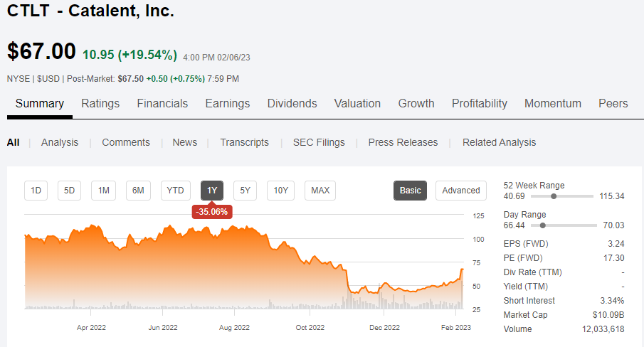
Task: Go to the Earnings tab
Action: tap(228, 103)
